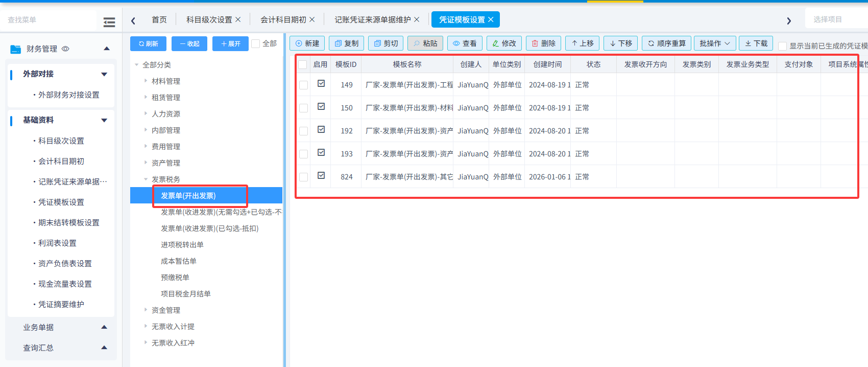Toggle the 启用 checkbox for template 149
Screen dimensions: 868x367
pyautogui.click(x=321, y=83)
